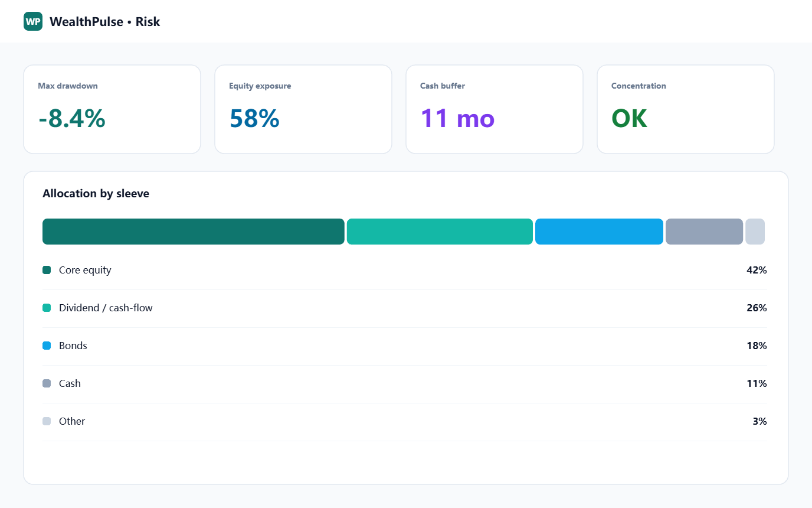This screenshot has width=812, height=508.
Task: Click the Dividend / cash-flow legend dot
Action: tap(47, 308)
